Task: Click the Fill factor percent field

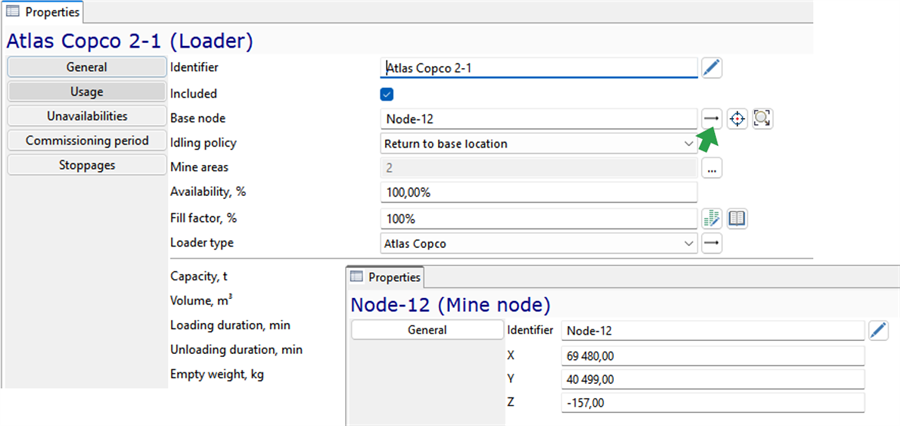Action: [539, 219]
